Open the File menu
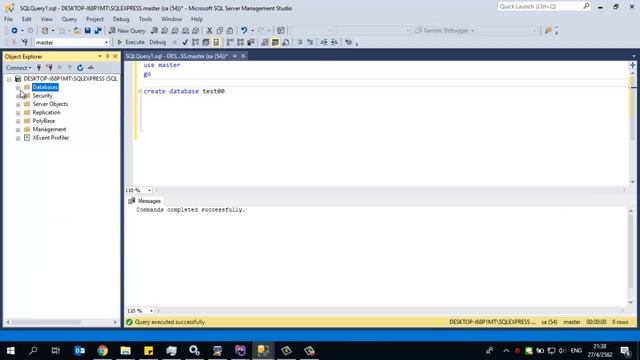Screen dimensions: 640x360 (8, 19)
